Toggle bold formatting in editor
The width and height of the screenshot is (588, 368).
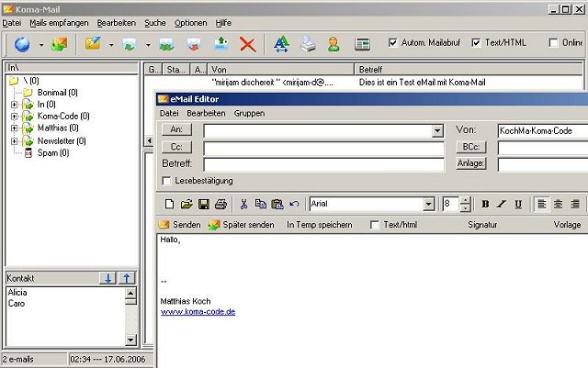tap(485, 205)
